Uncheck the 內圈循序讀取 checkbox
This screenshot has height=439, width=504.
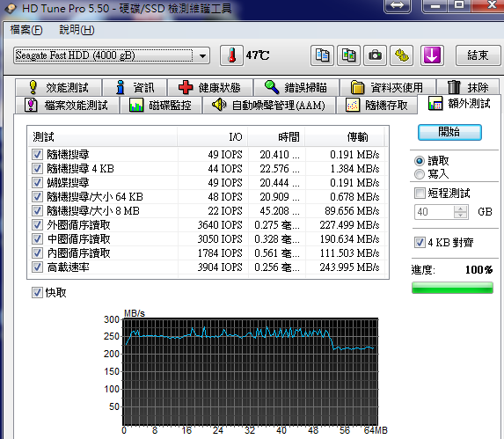[37, 253]
